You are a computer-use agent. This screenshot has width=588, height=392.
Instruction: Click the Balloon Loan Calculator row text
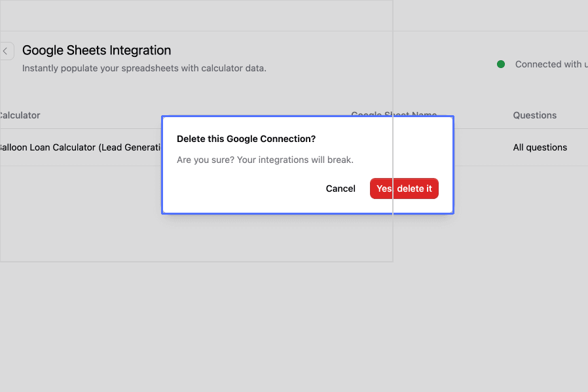(80, 147)
